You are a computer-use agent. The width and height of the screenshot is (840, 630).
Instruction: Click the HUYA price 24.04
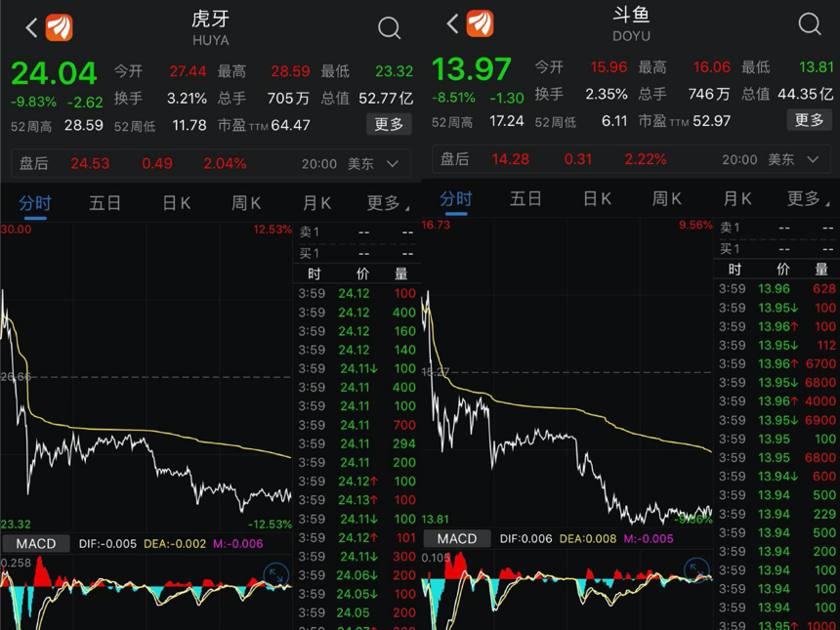click(54, 73)
